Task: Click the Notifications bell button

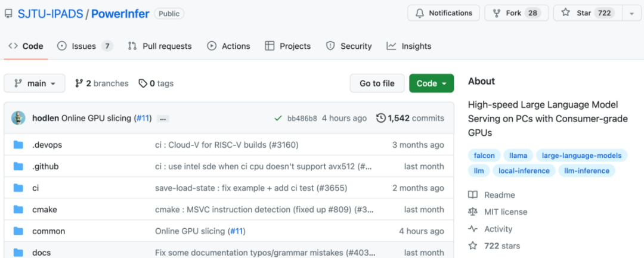Action: point(443,13)
